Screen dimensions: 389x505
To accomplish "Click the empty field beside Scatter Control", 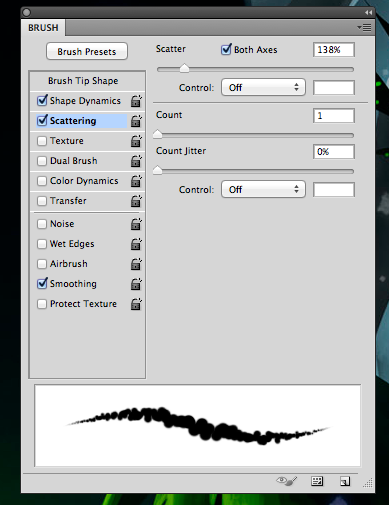I will [334, 88].
